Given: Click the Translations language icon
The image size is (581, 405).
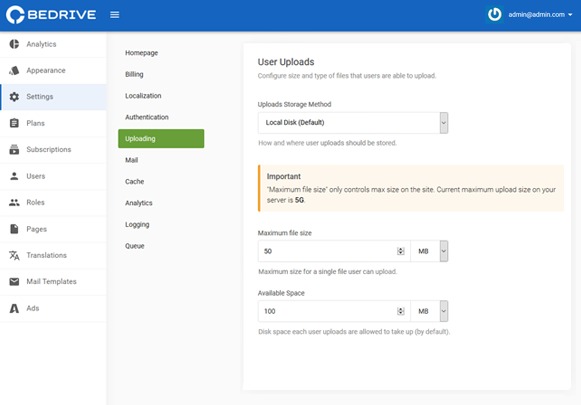Looking at the screenshot, I should click(14, 255).
